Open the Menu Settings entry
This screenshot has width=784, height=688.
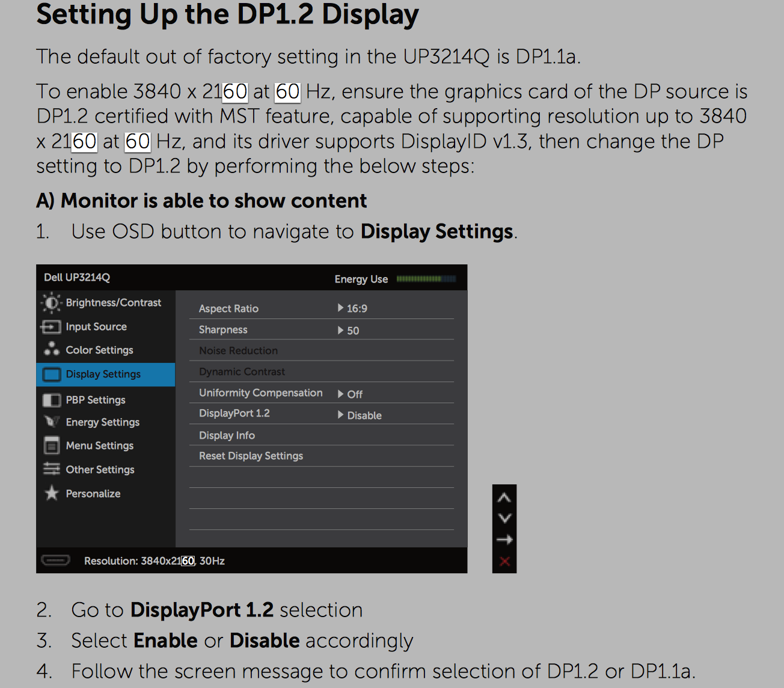point(106,446)
